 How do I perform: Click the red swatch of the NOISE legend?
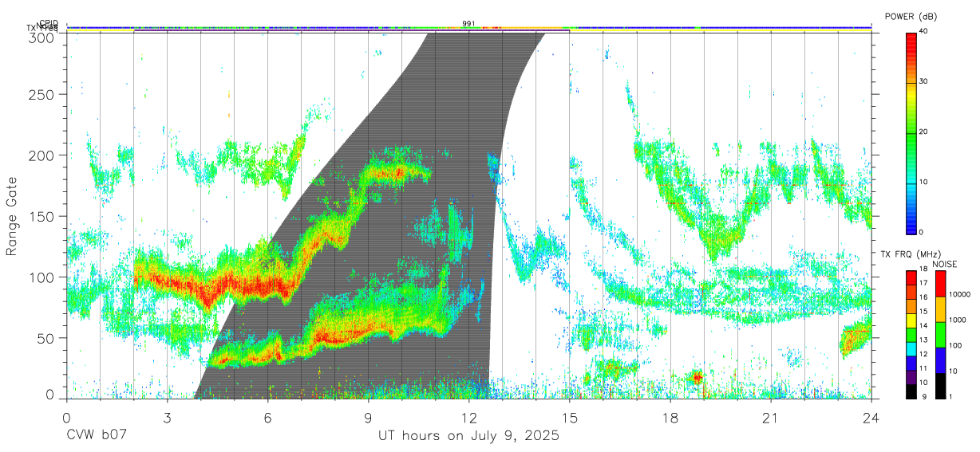click(x=939, y=284)
